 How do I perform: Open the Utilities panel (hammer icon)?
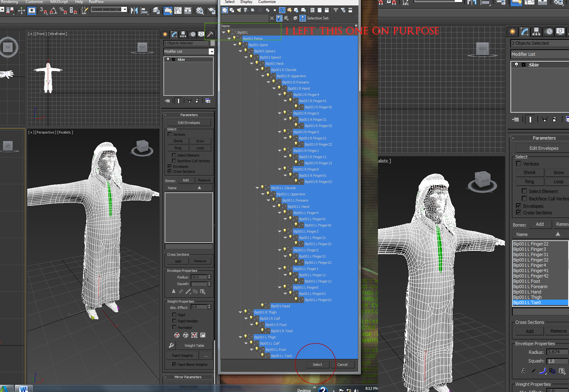click(210, 34)
